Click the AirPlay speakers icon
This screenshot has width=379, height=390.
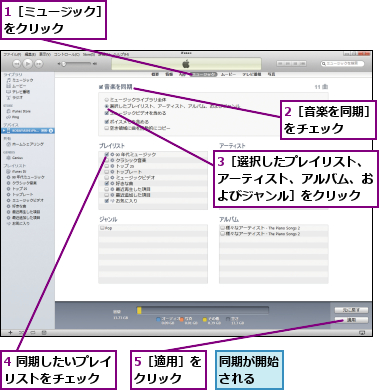pyautogui.click(x=362, y=332)
